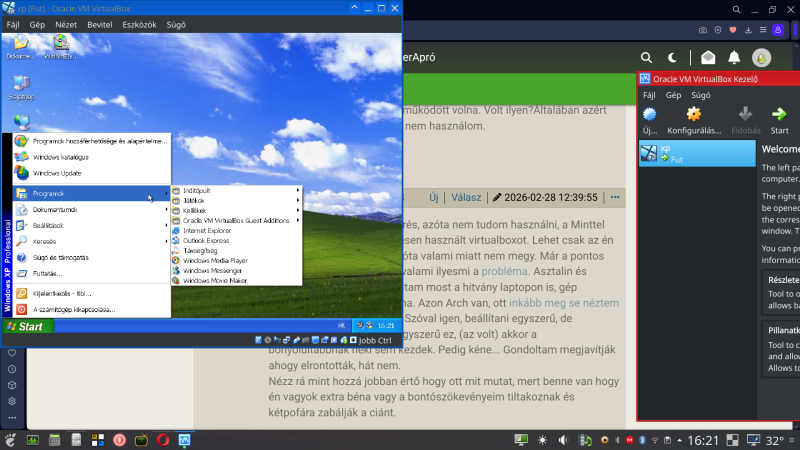Launch Outlook Express from Programok

tap(237, 240)
